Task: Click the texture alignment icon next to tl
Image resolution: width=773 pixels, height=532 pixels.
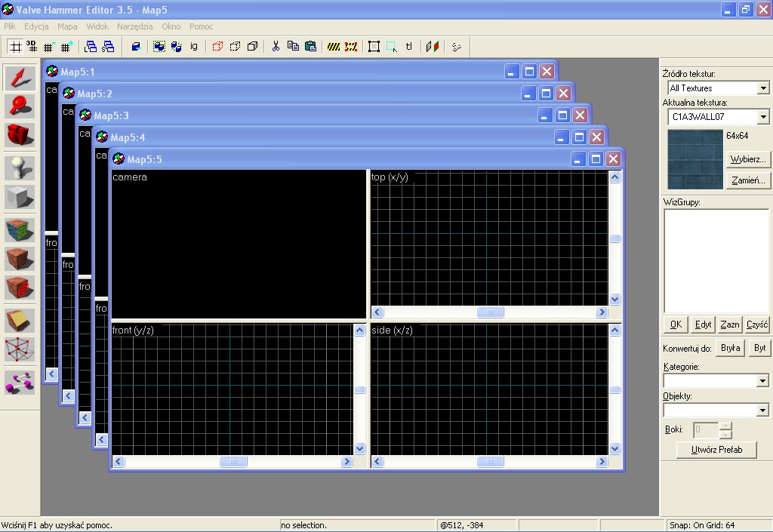Action: [x=433, y=47]
